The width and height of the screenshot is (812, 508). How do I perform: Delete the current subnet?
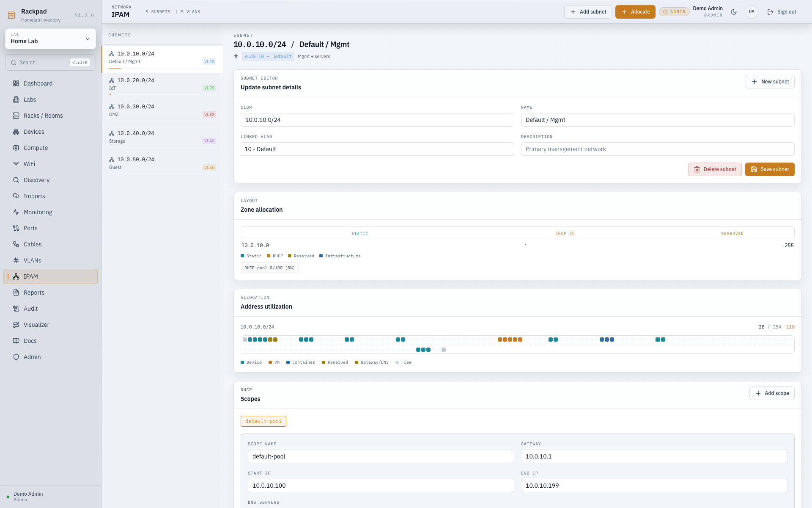tap(715, 169)
